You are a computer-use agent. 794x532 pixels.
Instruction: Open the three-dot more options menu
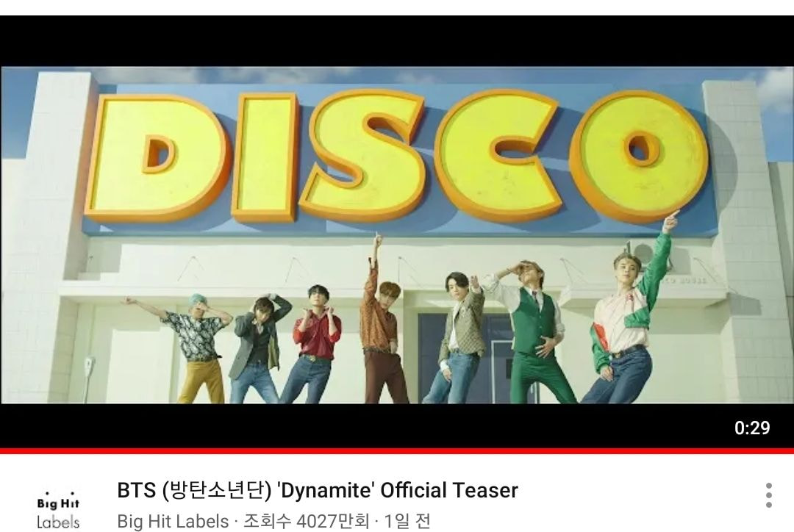pos(769,495)
